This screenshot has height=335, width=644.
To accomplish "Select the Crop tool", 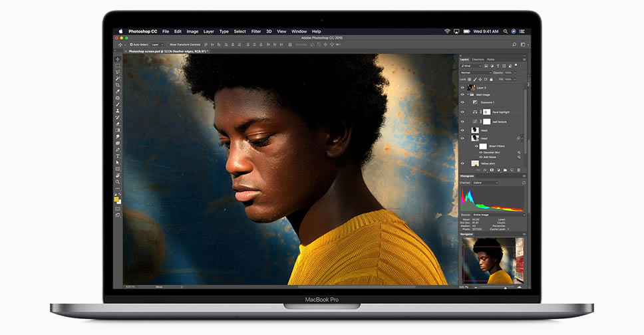I will tap(118, 85).
